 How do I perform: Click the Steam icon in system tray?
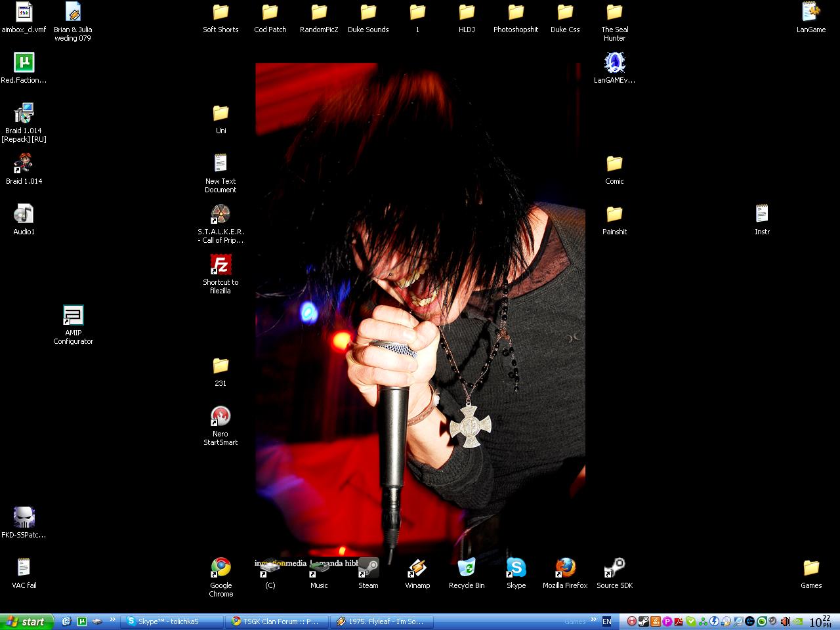point(643,621)
